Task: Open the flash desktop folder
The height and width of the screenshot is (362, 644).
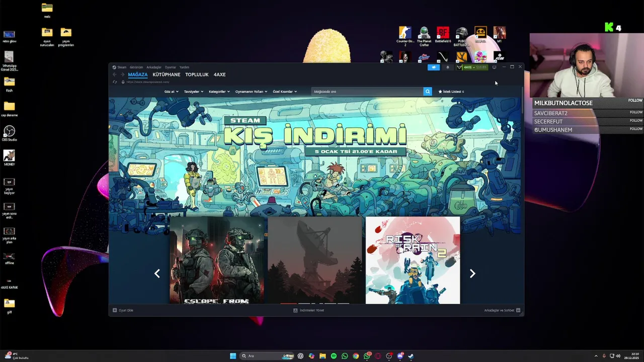Action: pos(9,83)
